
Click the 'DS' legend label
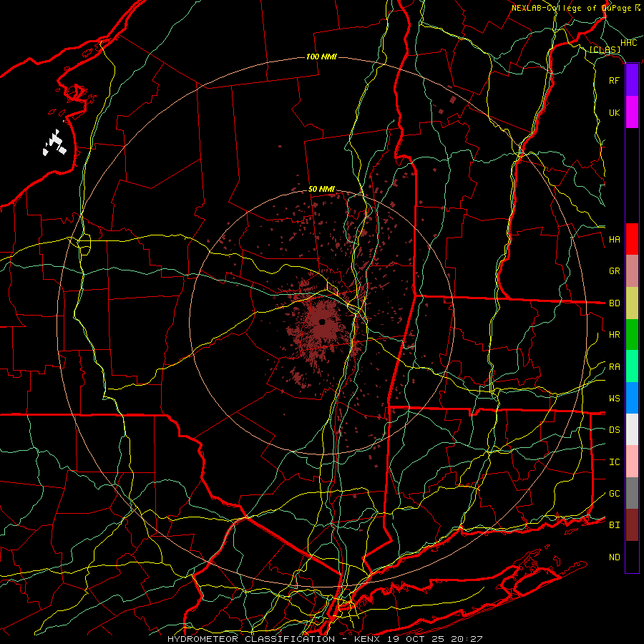tap(614, 430)
